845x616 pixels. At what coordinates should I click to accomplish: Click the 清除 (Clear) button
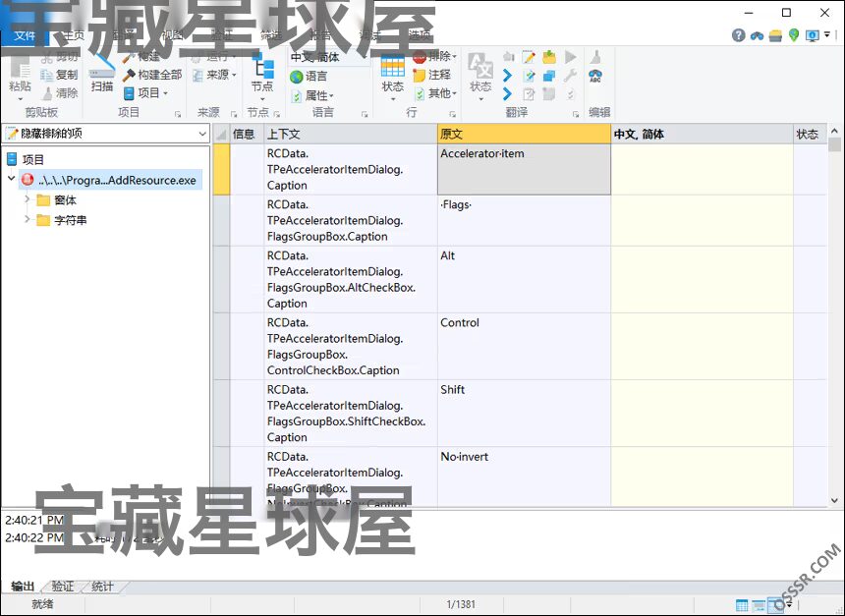pyautogui.click(x=59, y=93)
